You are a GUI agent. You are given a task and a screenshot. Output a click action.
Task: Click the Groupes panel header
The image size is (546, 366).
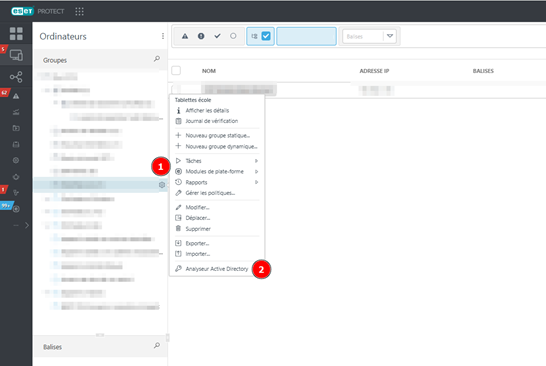point(100,60)
